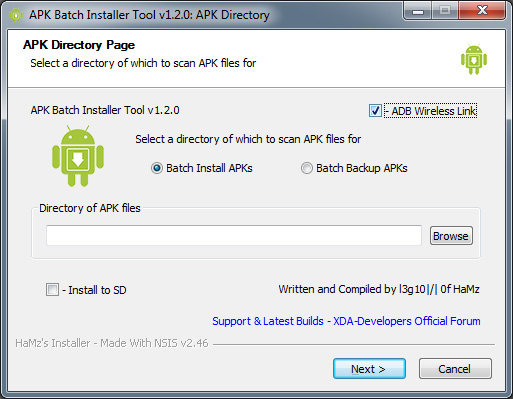Click the Cancel button

point(455,369)
